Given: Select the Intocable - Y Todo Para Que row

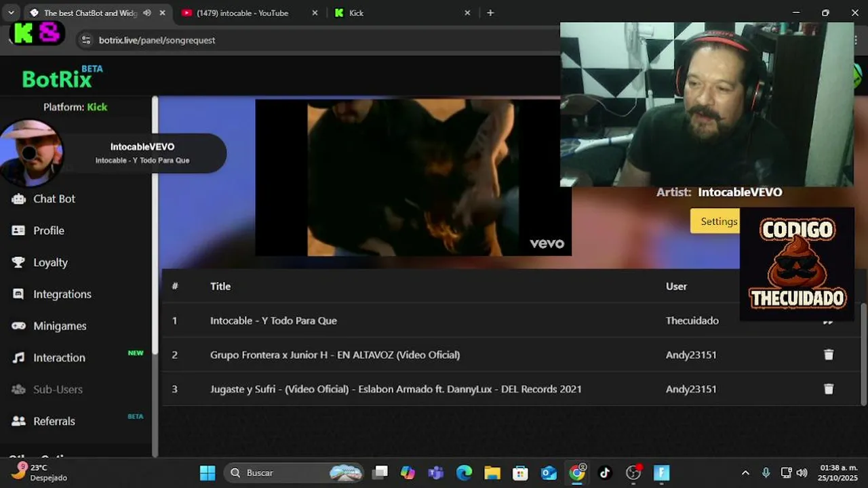Looking at the screenshot, I should (x=511, y=321).
